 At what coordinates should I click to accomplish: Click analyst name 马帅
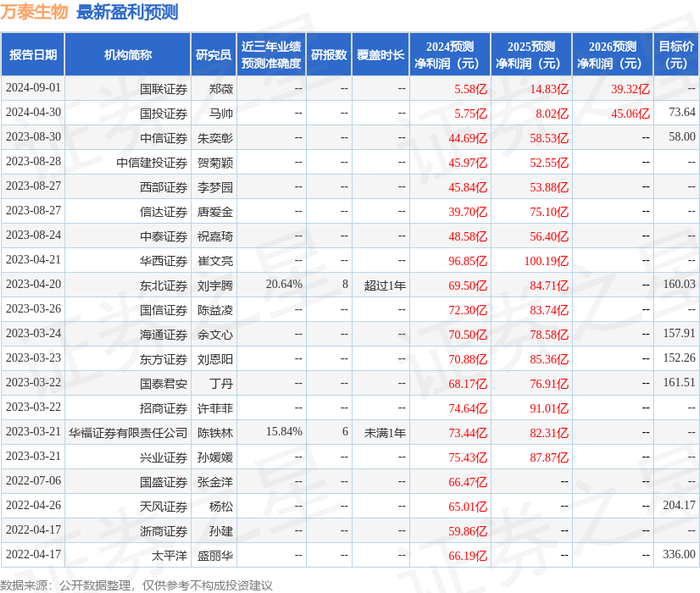(x=221, y=114)
